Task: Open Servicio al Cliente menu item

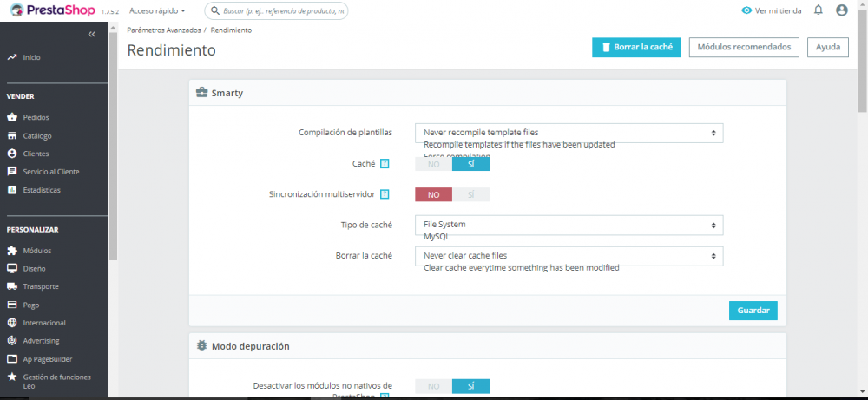Action: (x=51, y=172)
